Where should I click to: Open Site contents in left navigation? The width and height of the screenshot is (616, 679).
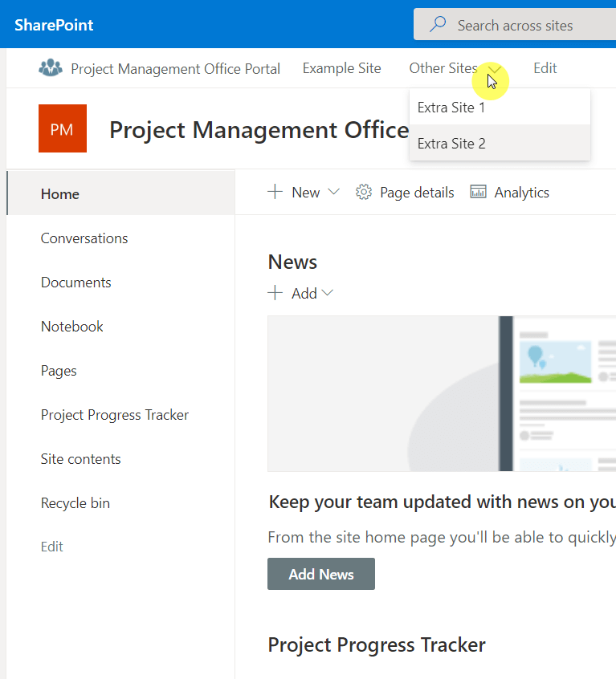[80, 459]
